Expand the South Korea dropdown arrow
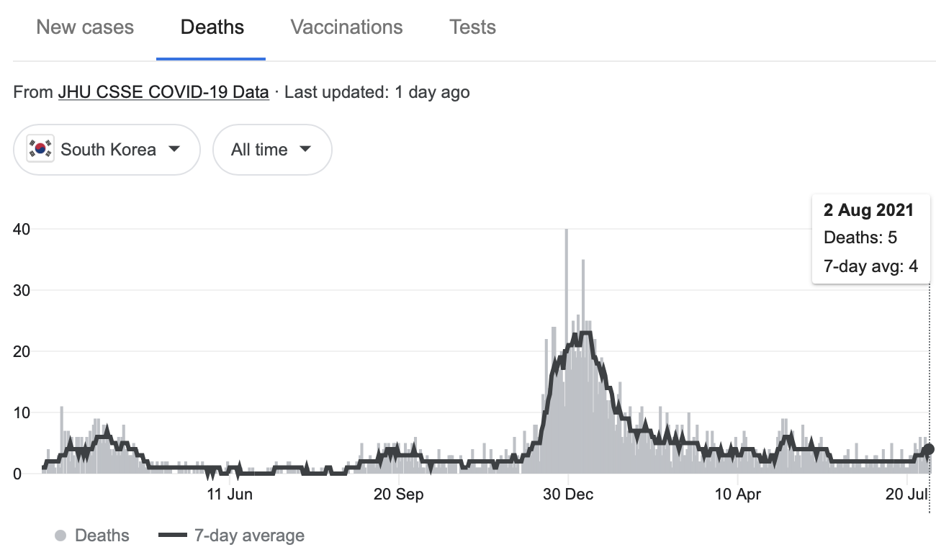 tap(174, 149)
